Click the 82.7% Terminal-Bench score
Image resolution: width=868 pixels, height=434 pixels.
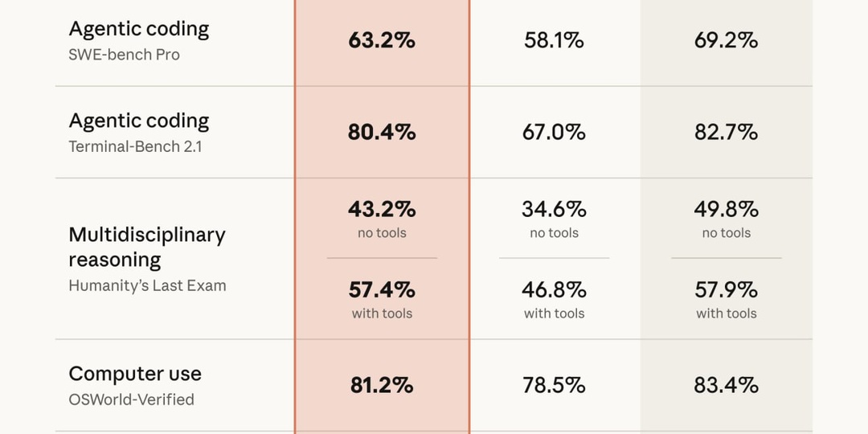[x=727, y=133]
